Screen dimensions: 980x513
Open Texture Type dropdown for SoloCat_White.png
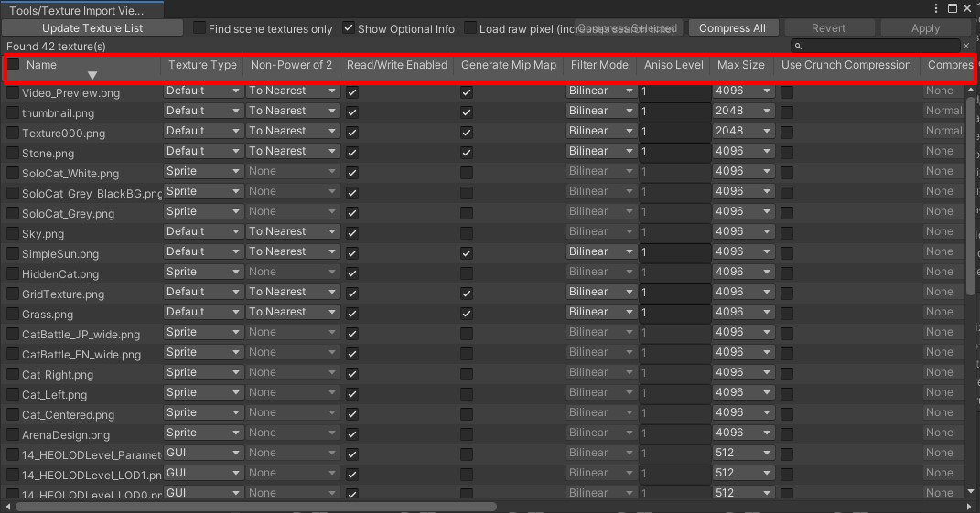click(x=203, y=171)
